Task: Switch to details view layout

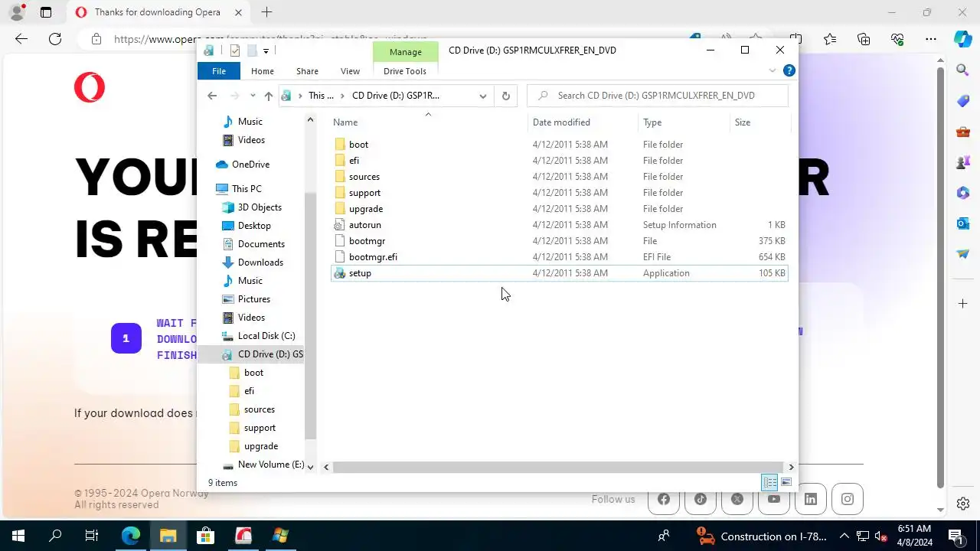Action: coord(769,482)
